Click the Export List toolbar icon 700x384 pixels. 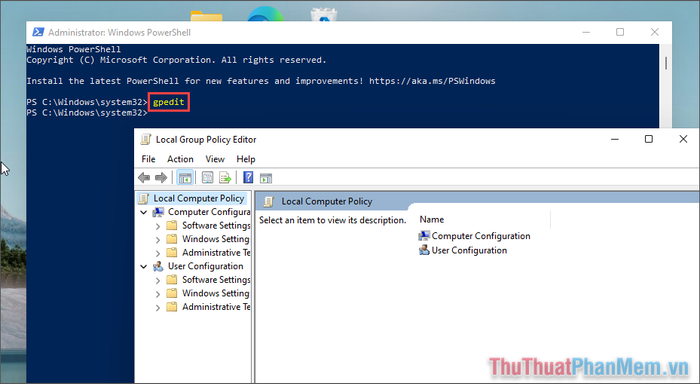pos(225,178)
